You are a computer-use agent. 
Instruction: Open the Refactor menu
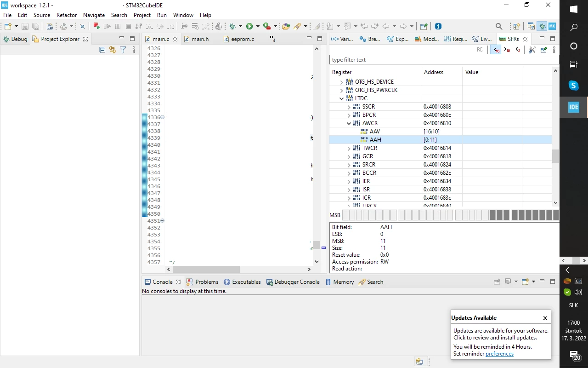67,15
